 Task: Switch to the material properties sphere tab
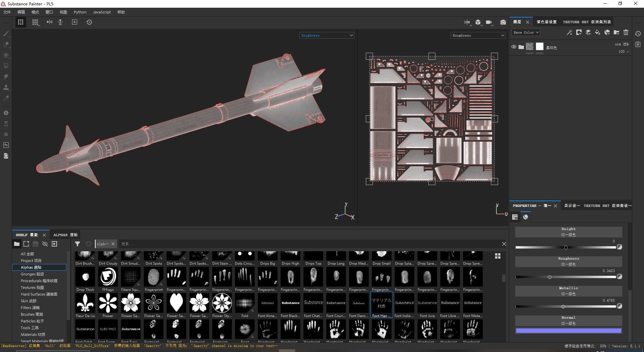[x=526, y=217]
